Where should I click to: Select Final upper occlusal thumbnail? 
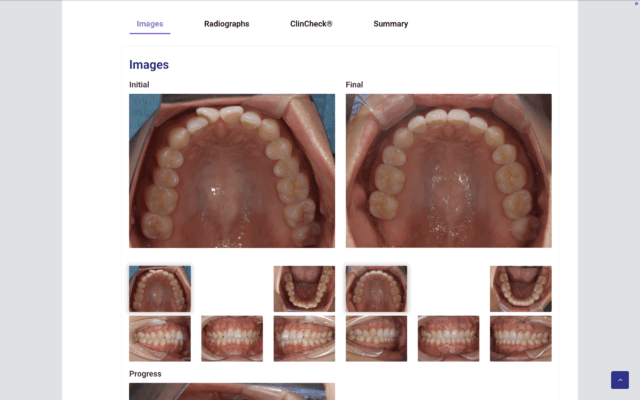pyautogui.click(x=376, y=289)
